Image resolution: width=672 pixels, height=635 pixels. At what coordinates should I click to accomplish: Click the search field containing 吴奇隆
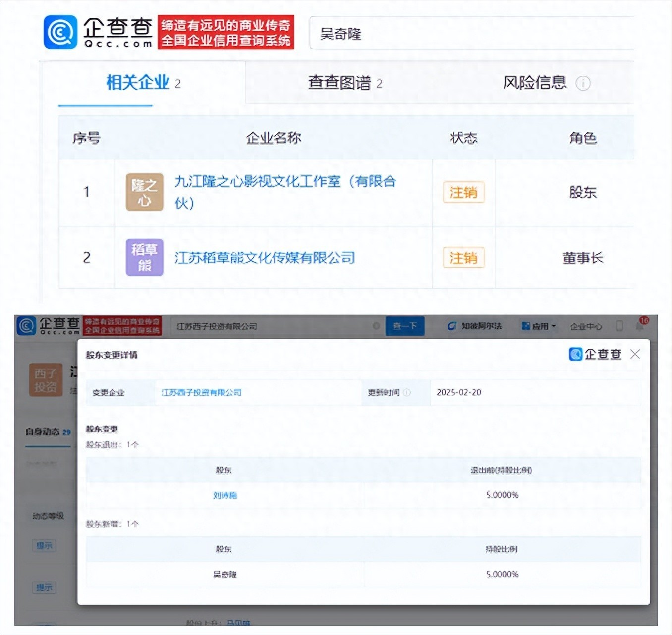tap(471, 33)
